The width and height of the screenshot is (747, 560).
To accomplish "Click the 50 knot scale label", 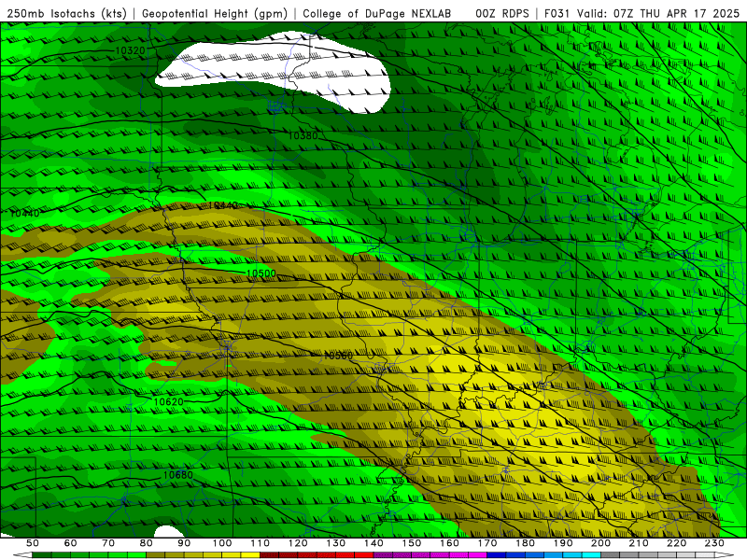I will (x=33, y=543).
